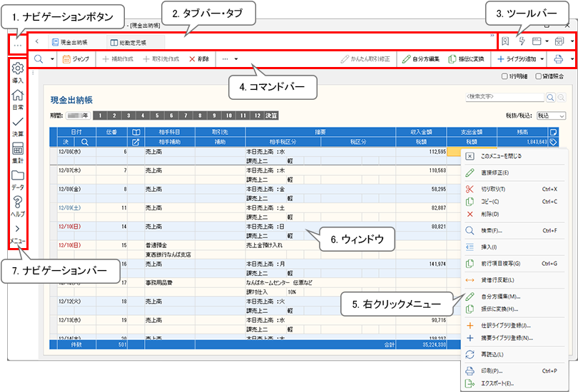Click 自分方編集 in the command bar

(x=421, y=59)
